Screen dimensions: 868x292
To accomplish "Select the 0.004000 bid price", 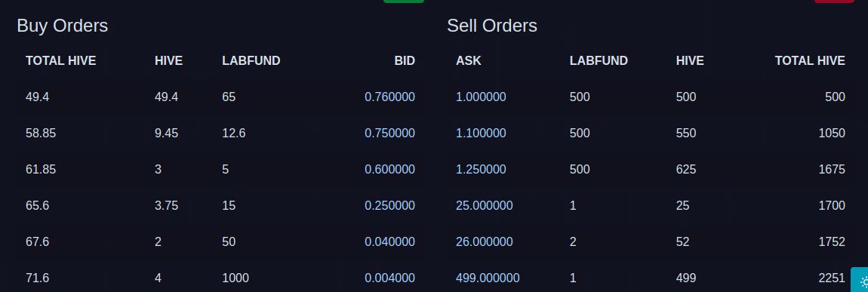I will pyautogui.click(x=389, y=278).
